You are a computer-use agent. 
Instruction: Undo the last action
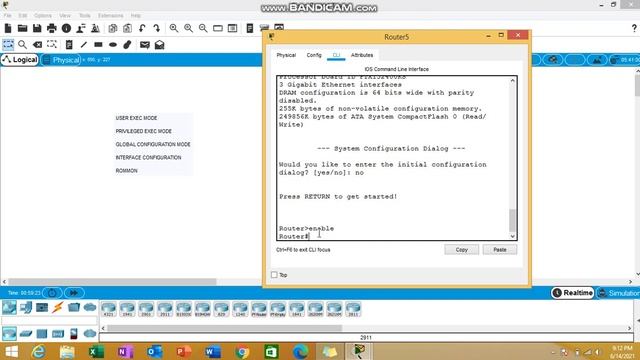point(142,28)
